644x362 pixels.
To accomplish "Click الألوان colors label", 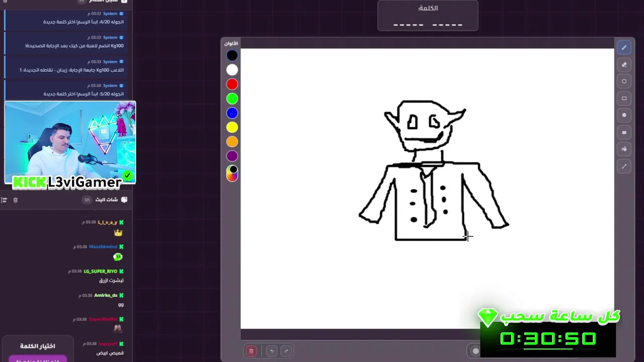I will [231, 44].
